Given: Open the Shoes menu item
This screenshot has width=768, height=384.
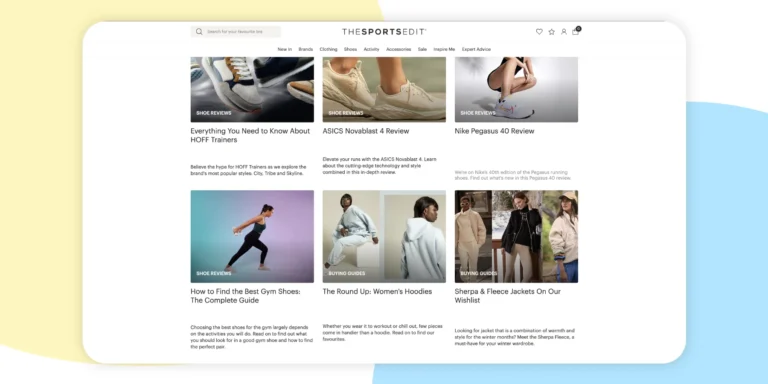Looking at the screenshot, I should click(x=350, y=49).
